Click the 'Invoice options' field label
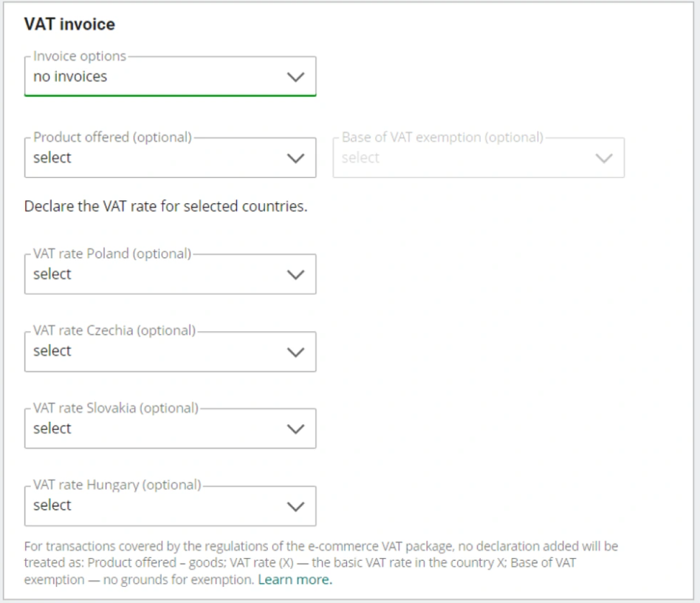Screen dimensions: 700x603 (x=80, y=56)
